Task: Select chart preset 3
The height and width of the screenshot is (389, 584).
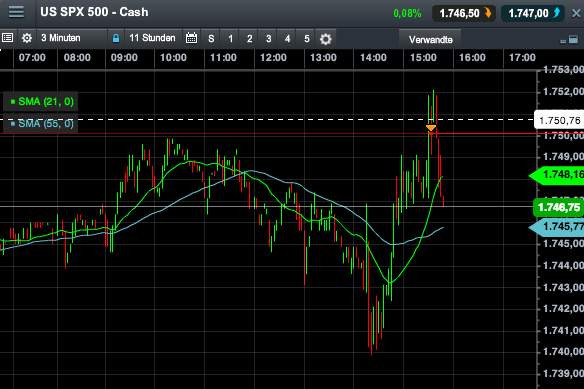Action: [x=268, y=39]
